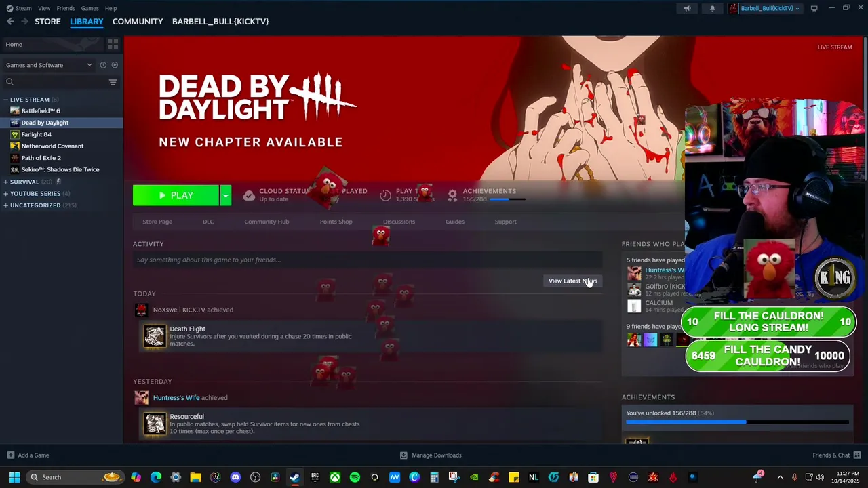Toggle ready-to-play filter icon
The image size is (868, 488).
[115, 65]
